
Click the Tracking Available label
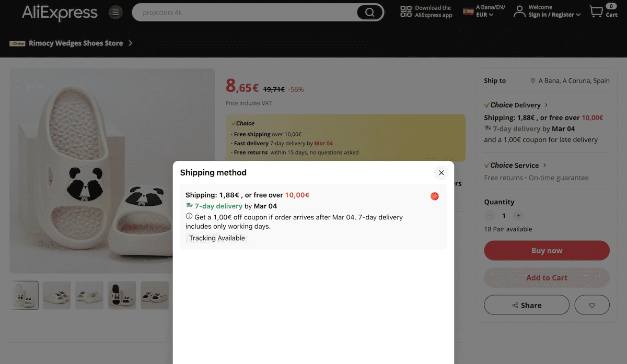[217, 238]
